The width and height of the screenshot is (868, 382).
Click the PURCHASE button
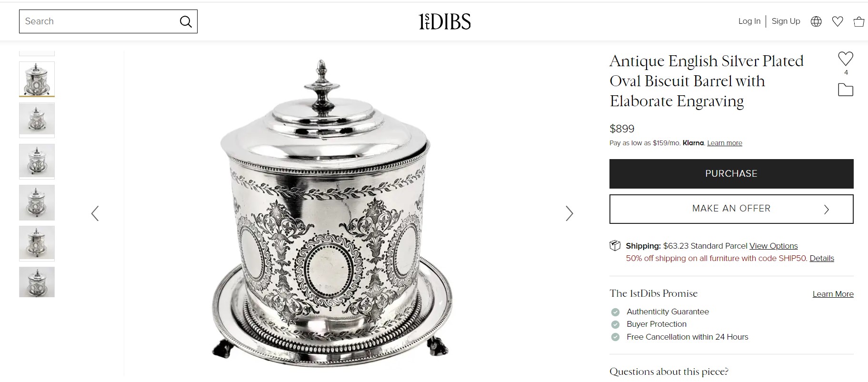click(731, 174)
